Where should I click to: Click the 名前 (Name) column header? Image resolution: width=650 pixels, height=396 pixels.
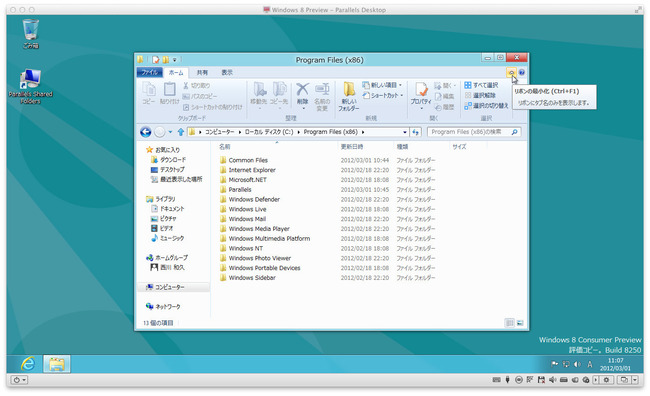click(x=225, y=147)
